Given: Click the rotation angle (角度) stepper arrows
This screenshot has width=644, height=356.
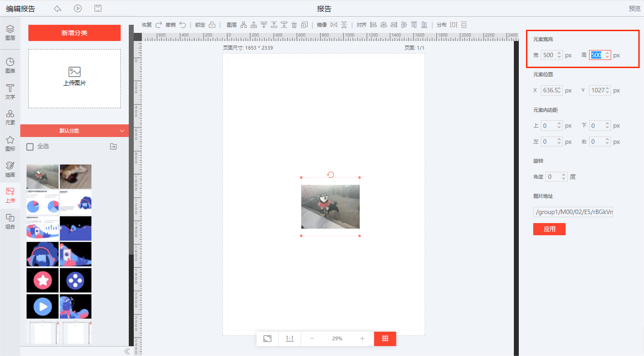Looking at the screenshot, I should (564, 177).
